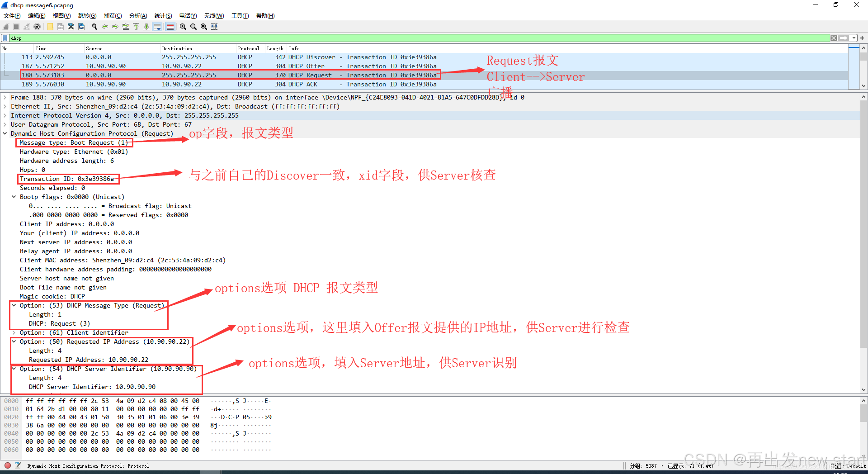This screenshot has width=868, height=474.
Task: Go forward to next packet arrow
Action: [x=115, y=27]
